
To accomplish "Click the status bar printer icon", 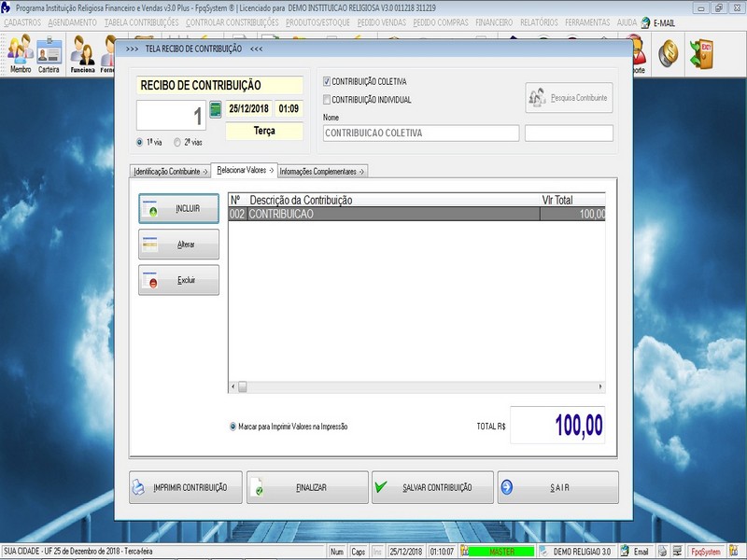I will pyautogui.click(x=663, y=552).
